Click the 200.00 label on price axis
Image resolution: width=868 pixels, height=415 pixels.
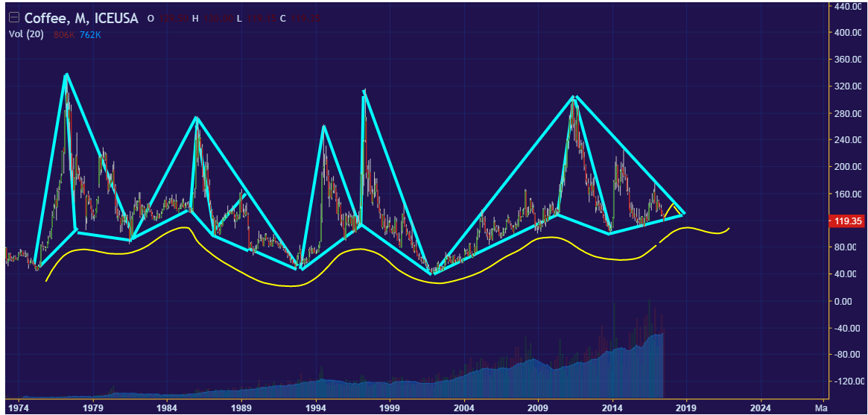[848, 167]
